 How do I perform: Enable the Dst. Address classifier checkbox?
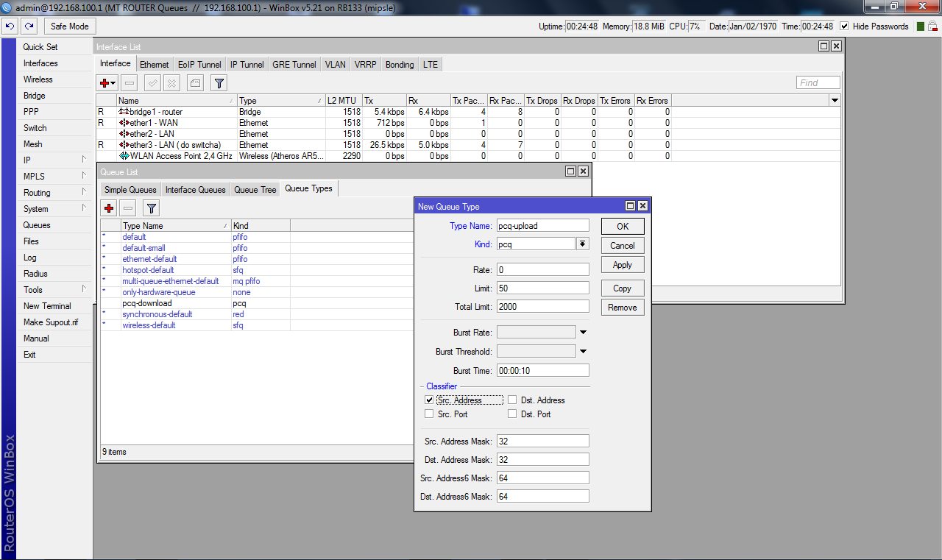pyautogui.click(x=512, y=400)
